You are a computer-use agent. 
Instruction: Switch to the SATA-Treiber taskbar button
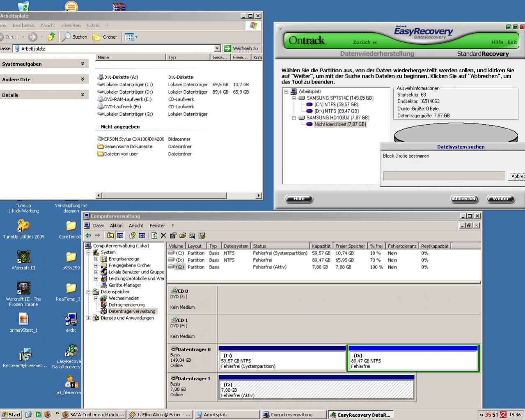click(93, 415)
